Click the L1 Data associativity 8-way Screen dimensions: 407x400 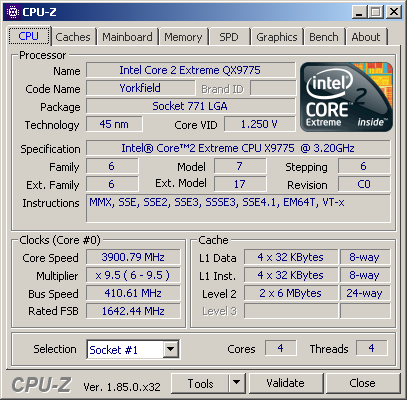(x=365, y=257)
